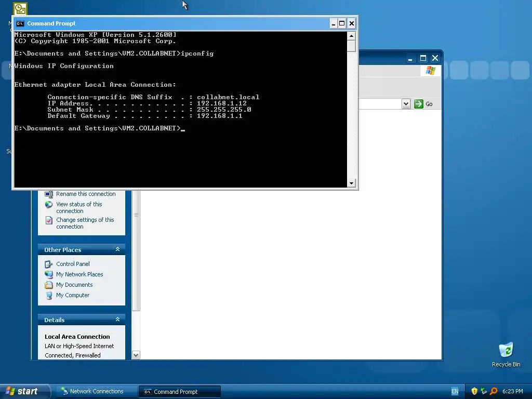Viewport: 532px width, 399px height.
Task: Click the Command Prompt scrollbar up arrow
Action: point(351,36)
